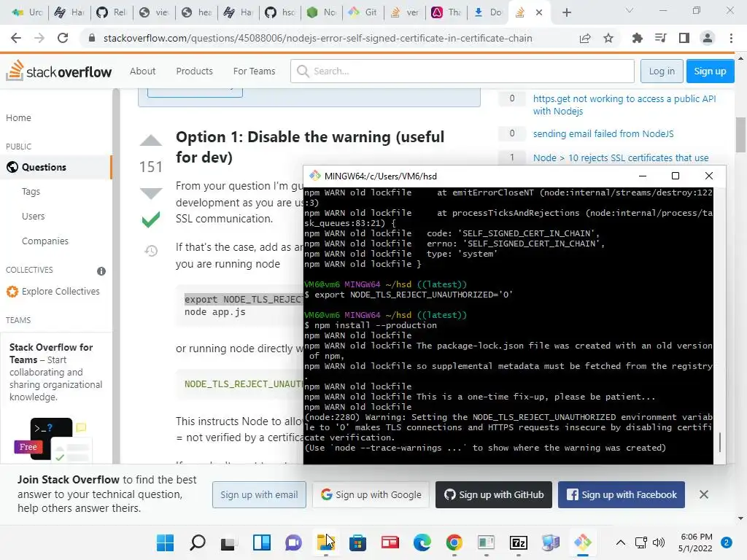Screen dimensions: 747x560
Task: Show hidden system tray icons
Action: click(x=620, y=542)
